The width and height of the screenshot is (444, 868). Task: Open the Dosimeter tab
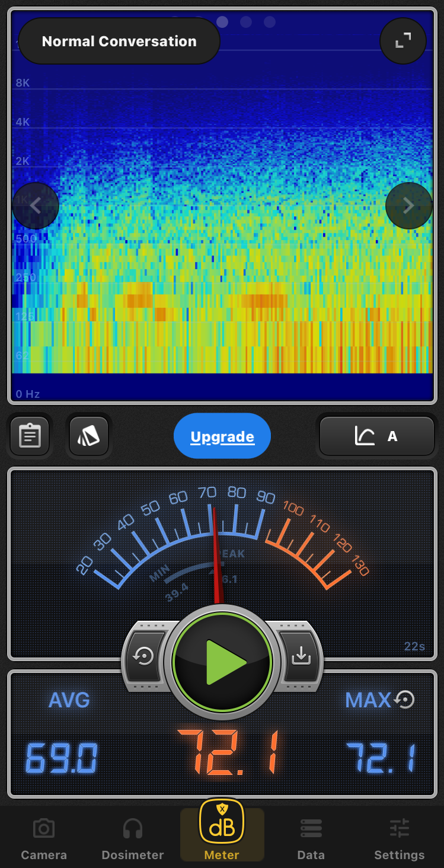pos(133,840)
